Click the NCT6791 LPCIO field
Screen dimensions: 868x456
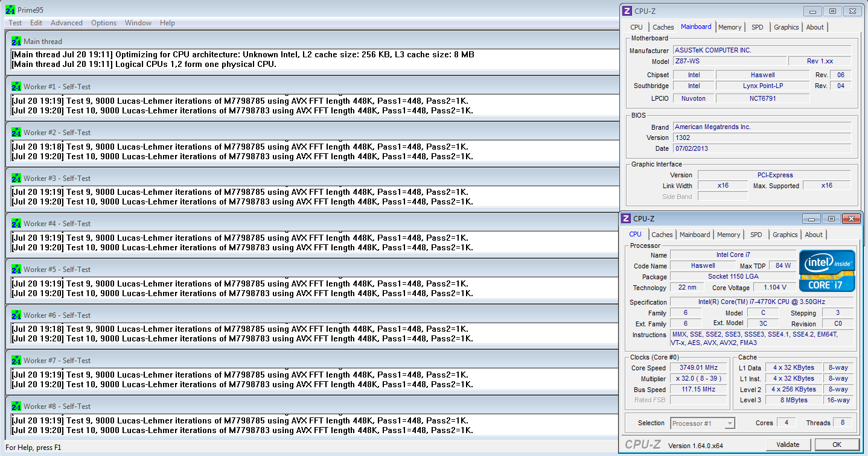click(x=763, y=98)
